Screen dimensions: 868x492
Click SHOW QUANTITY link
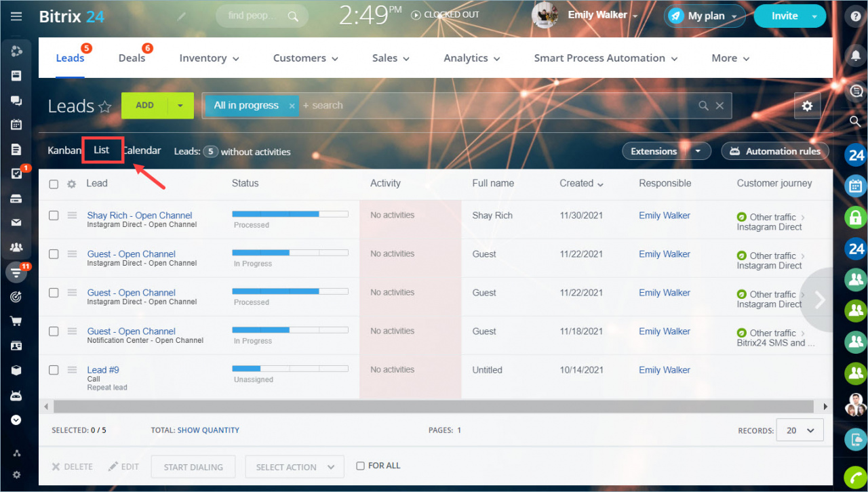[x=208, y=430]
